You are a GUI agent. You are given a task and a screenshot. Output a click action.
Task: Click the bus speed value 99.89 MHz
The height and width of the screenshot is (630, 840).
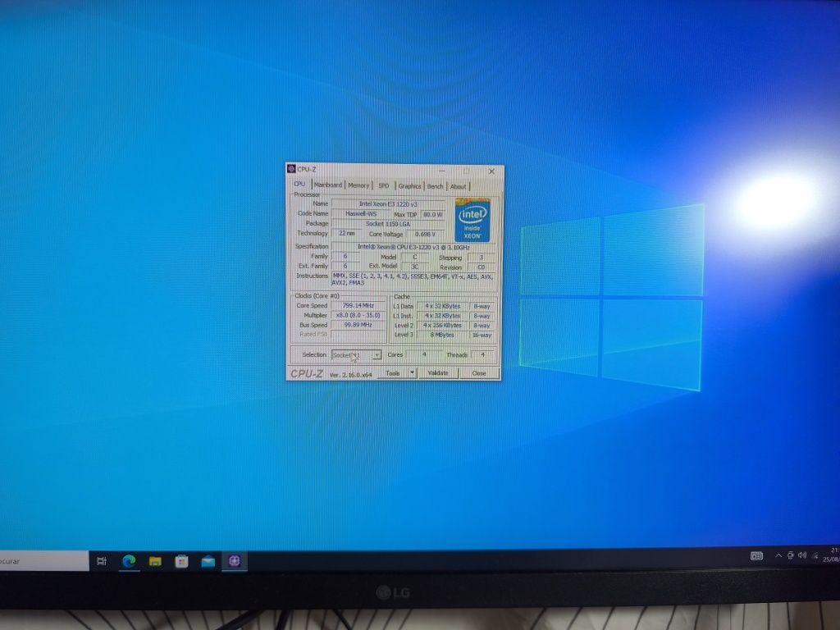tap(358, 325)
